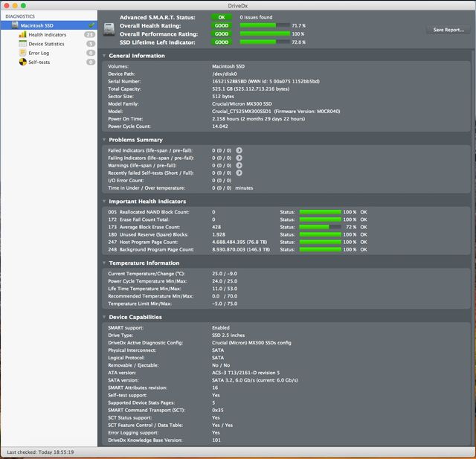476x459 pixels.
Task: Click the Self-tests crash-test symbol icon
Action: pyautogui.click(x=23, y=62)
